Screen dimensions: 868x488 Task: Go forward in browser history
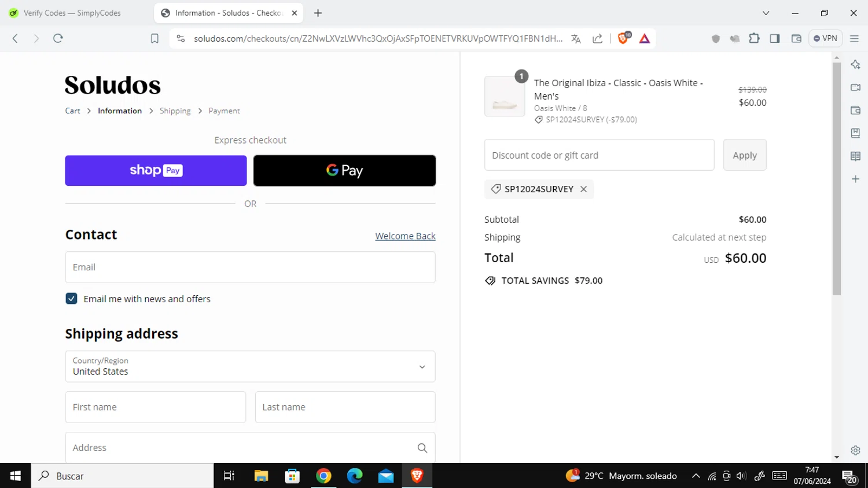[36, 38]
